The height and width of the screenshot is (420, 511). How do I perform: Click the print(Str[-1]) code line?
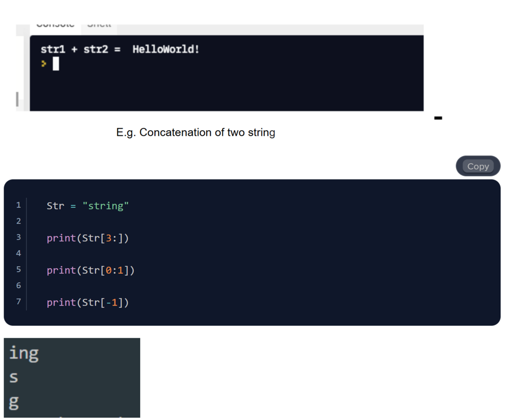(x=87, y=302)
